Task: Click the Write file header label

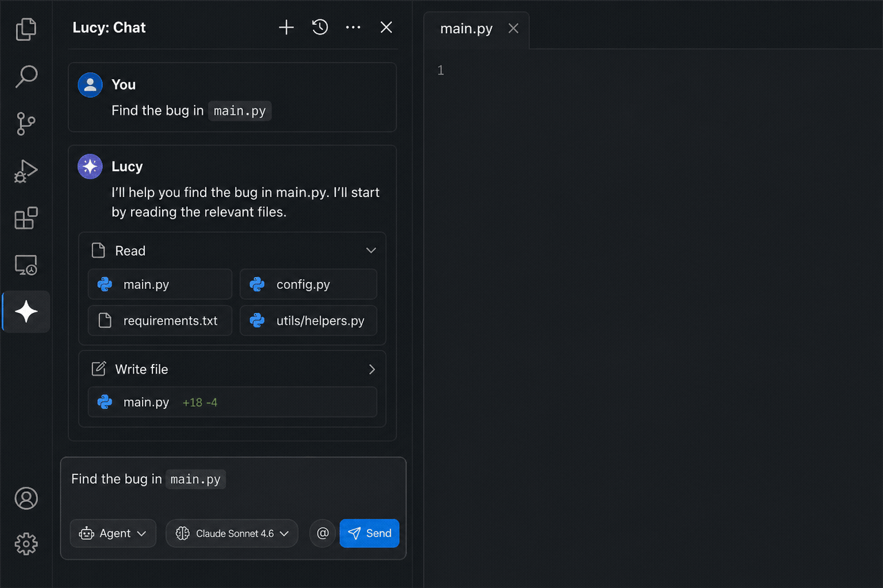Action: pos(141,369)
